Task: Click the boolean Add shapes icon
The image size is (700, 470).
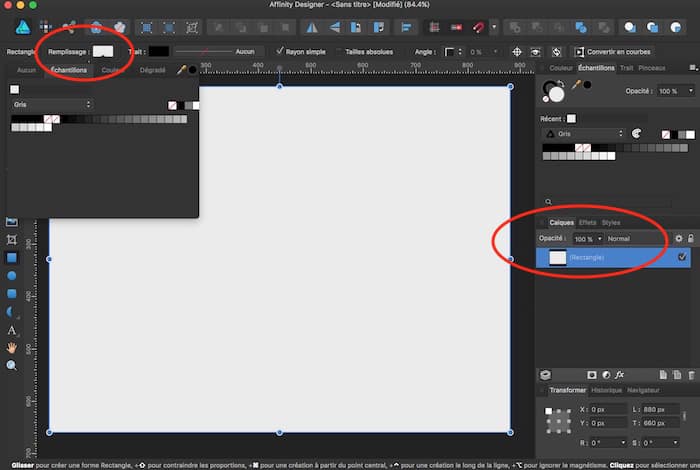Action: point(515,28)
